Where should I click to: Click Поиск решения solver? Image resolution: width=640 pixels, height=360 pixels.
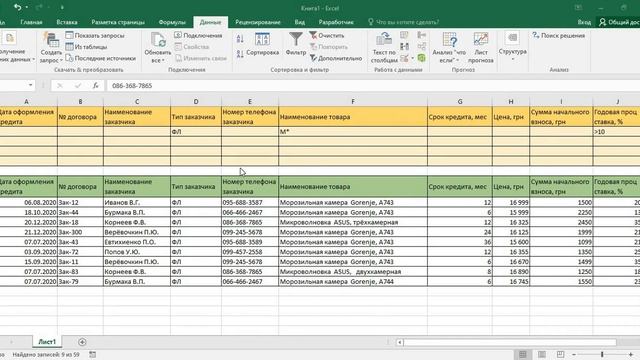pyautogui.click(x=559, y=36)
